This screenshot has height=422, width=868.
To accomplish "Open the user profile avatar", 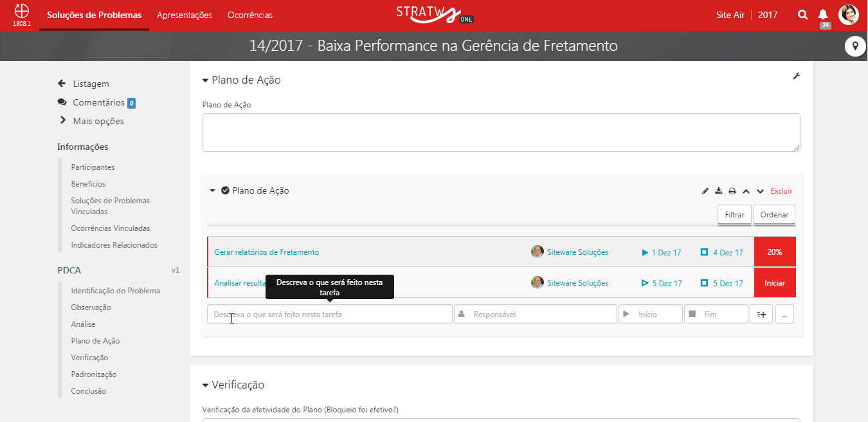I will coord(849,15).
